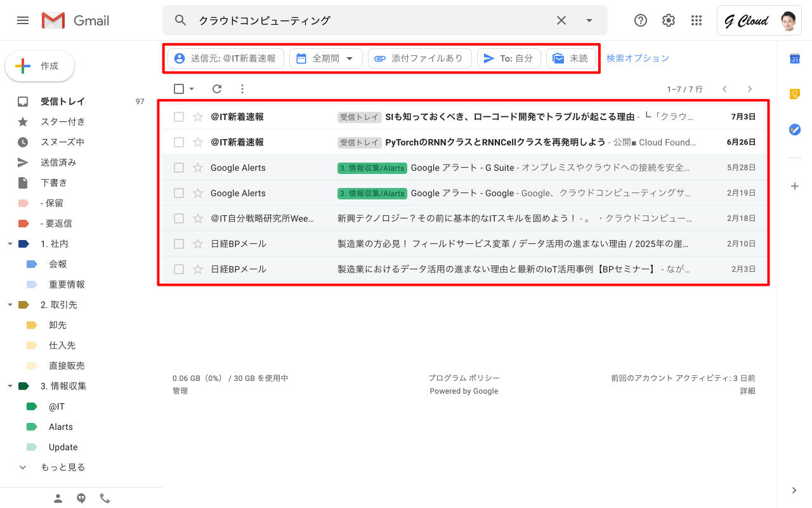Collapse the 3. 情報収集 label group
Viewport: 812px width, 508px height.
coord(10,386)
